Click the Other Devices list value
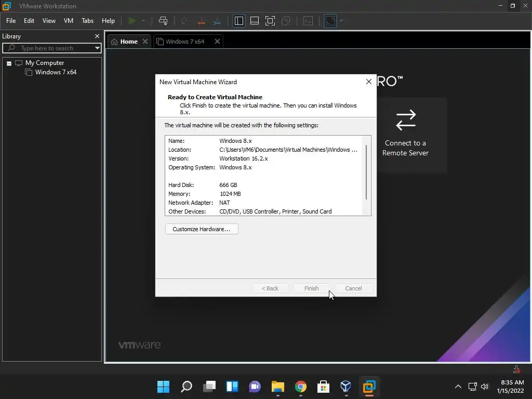Image resolution: width=532 pixels, height=399 pixels. (275, 211)
